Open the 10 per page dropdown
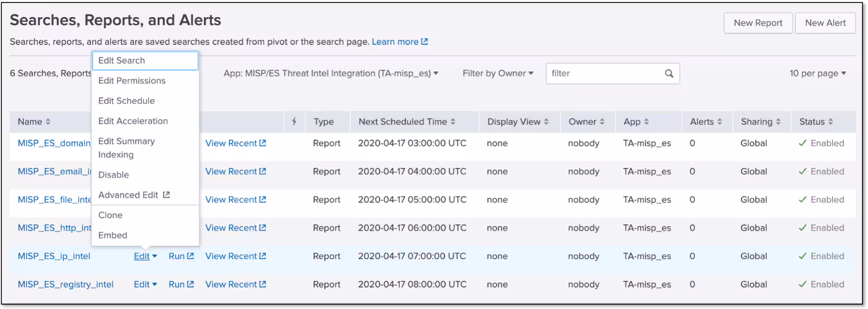Screen dimensions: 868x309 coord(817,74)
